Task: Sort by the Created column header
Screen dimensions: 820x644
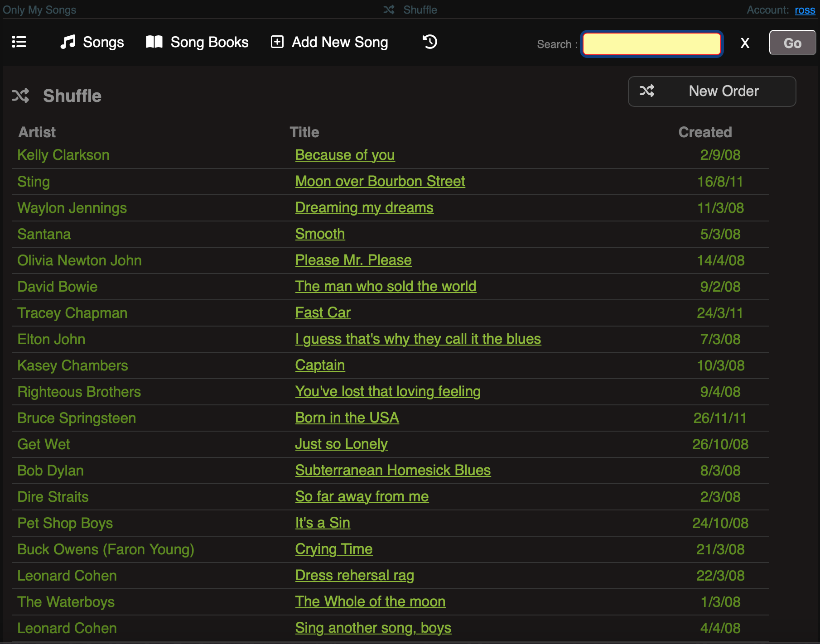Action: [x=704, y=132]
